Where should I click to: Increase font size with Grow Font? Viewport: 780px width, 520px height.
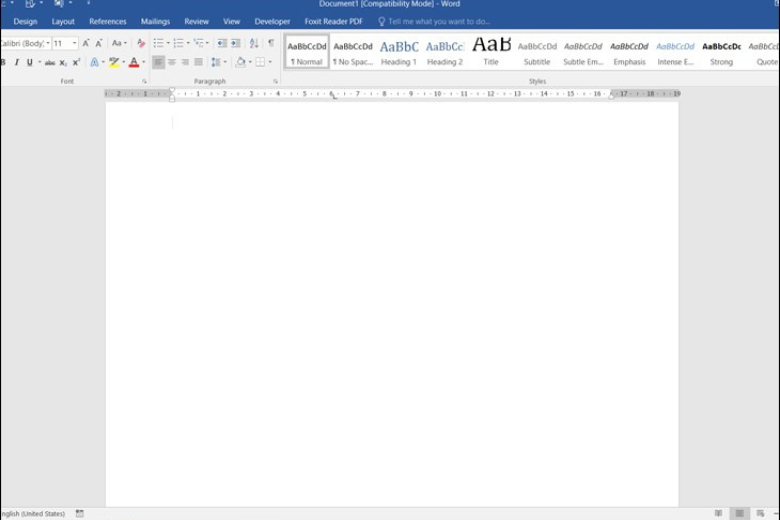pos(86,43)
